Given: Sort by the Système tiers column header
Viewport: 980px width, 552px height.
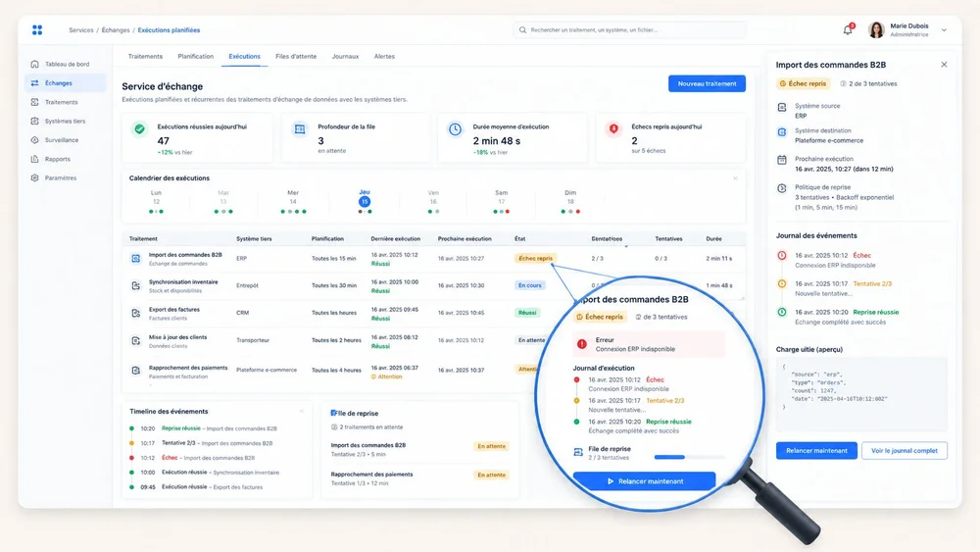Looking at the screenshot, I should (x=254, y=239).
